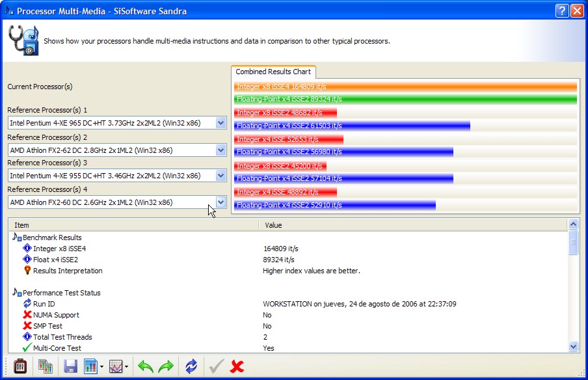588x380 pixels.
Task: Click the Athlon FX2-60 combo box
Action: pos(117,202)
